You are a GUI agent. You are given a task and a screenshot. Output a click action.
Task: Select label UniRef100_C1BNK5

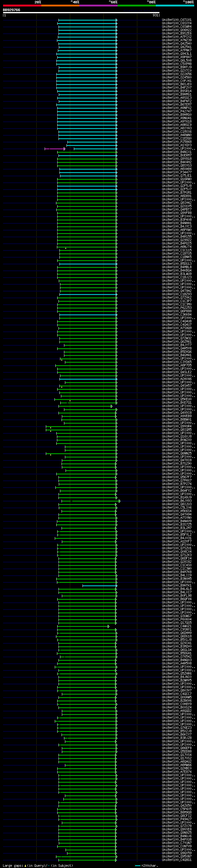(x=176, y=257)
